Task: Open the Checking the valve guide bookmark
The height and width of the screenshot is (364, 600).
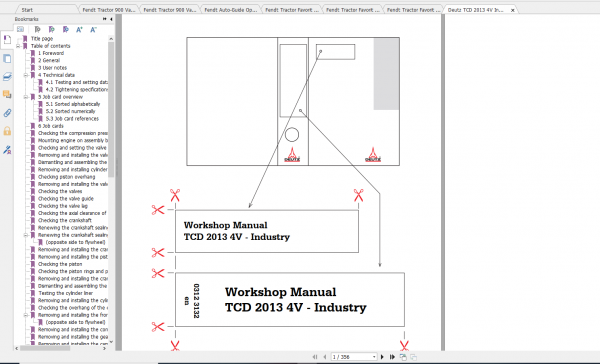Action: (x=65, y=199)
